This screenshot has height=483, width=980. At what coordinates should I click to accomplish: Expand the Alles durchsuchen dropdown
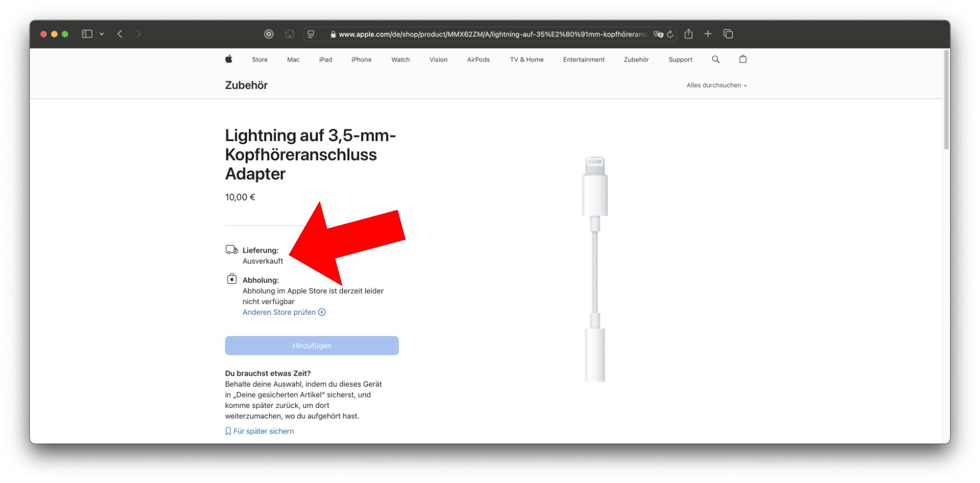click(x=716, y=85)
